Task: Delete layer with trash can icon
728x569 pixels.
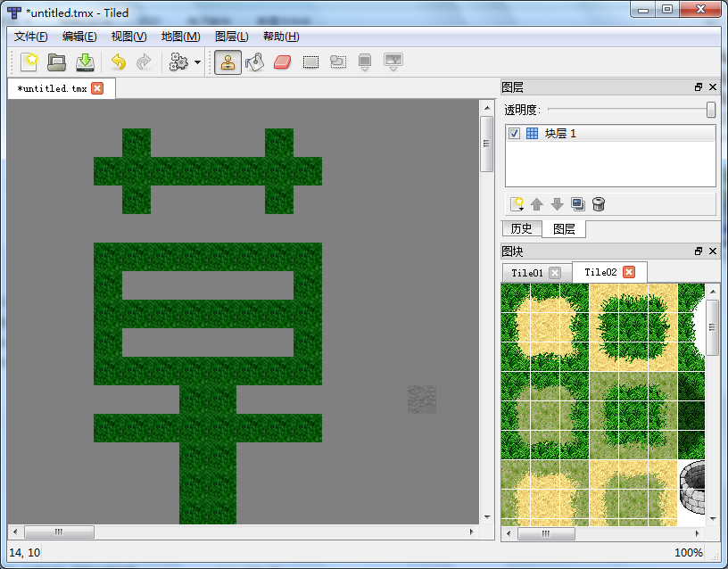Action: [x=599, y=204]
